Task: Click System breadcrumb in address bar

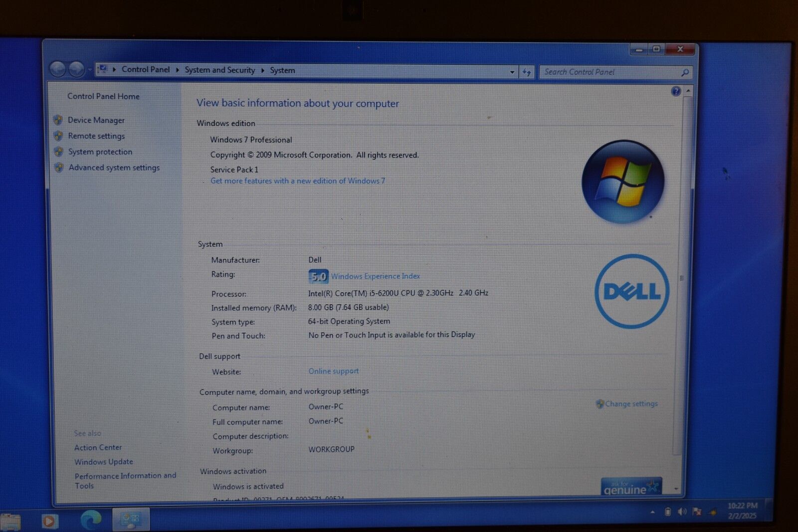Action: [x=282, y=70]
